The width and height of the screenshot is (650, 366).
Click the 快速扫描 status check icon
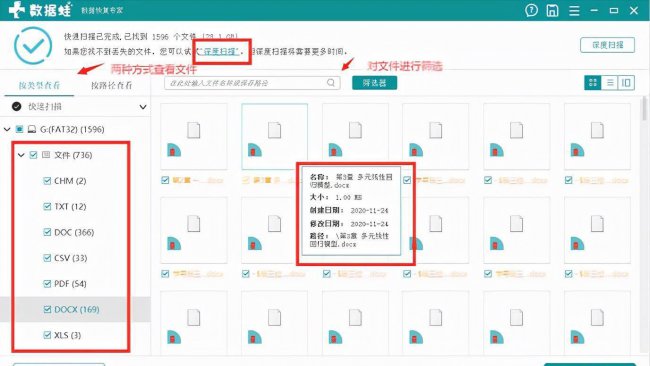pyautogui.click(x=16, y=107)
